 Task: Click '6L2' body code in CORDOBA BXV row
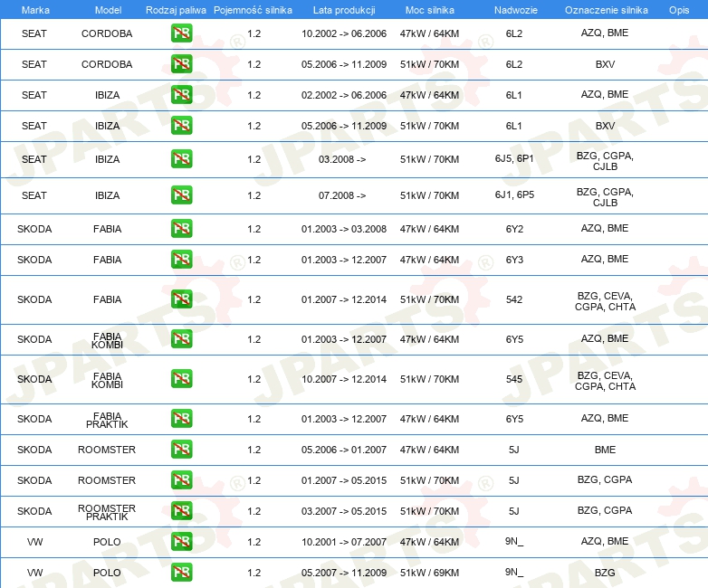point(514,64)
